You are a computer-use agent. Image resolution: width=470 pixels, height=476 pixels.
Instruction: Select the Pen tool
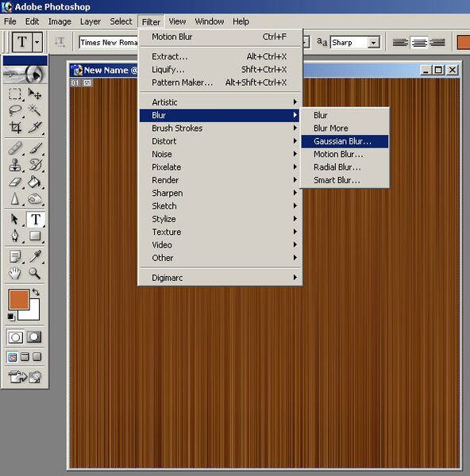pos(14,236)
